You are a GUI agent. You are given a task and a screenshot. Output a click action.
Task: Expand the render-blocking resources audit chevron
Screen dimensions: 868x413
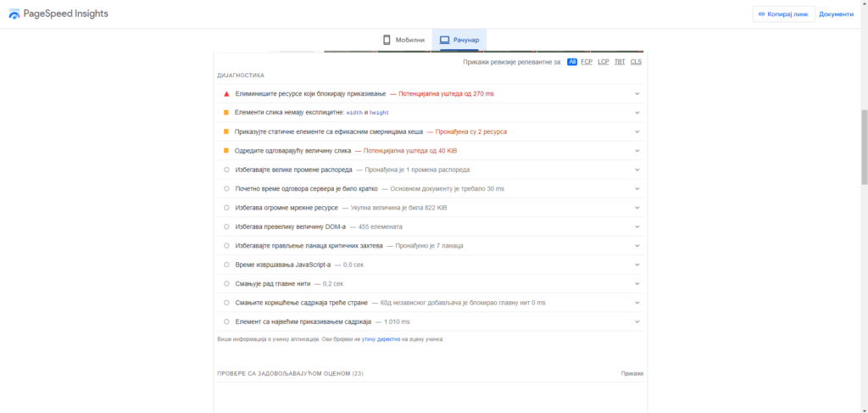pyautogui.click(x=637, y=93)
